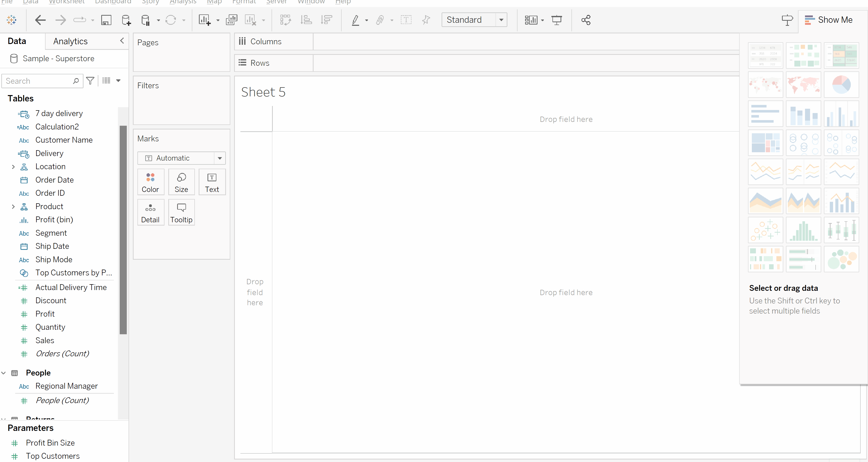Image resolution: width=868 pixels, height=462 pixels.
Task: Click the Sort Ascending toolbar icon
Action: point(306,20)
